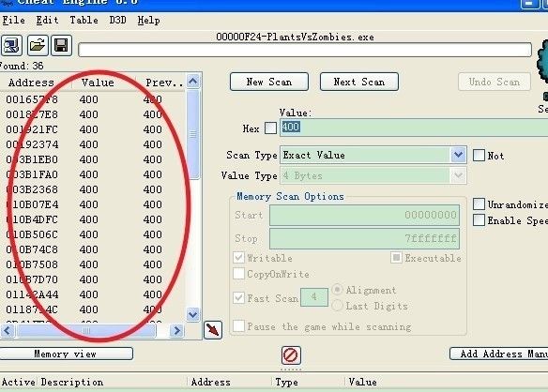Click the Active column header in cheat table
This screenshot has height=392, width=548.
(18, 383)
